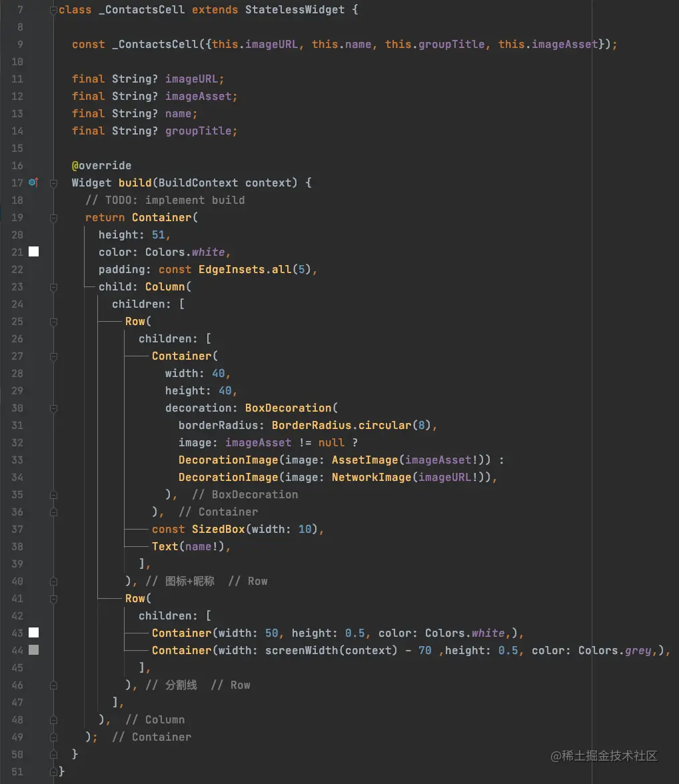Screen dimensions: 679x784
Task: Fold the second Row block at line 41
Action: (x=53, y=598)
